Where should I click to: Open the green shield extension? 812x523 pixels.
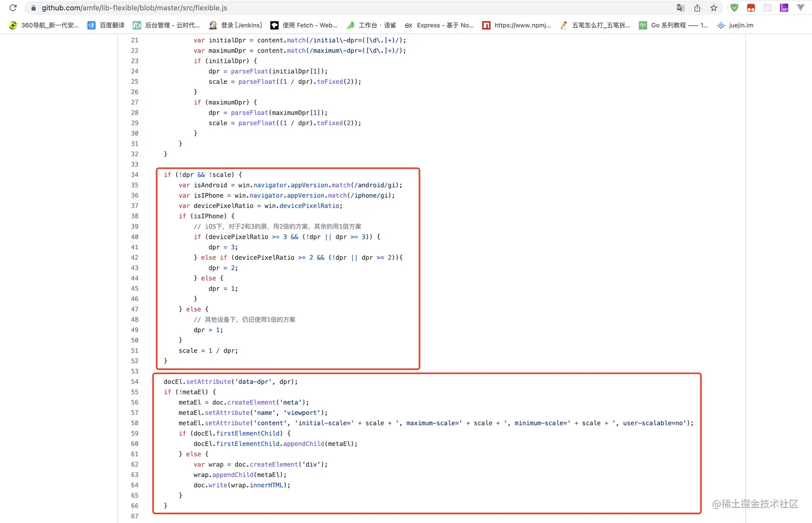[734, 8]
